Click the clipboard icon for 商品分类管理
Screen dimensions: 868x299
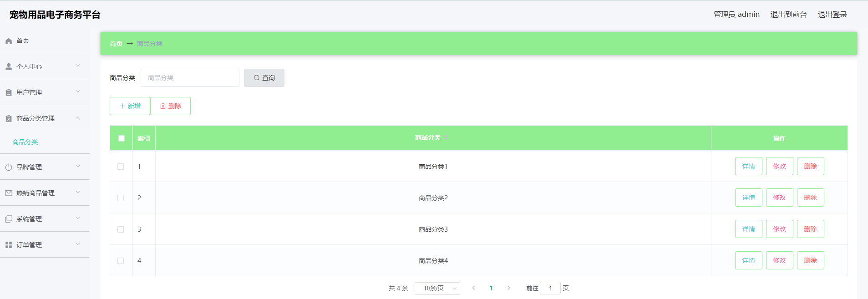(9, 118)
